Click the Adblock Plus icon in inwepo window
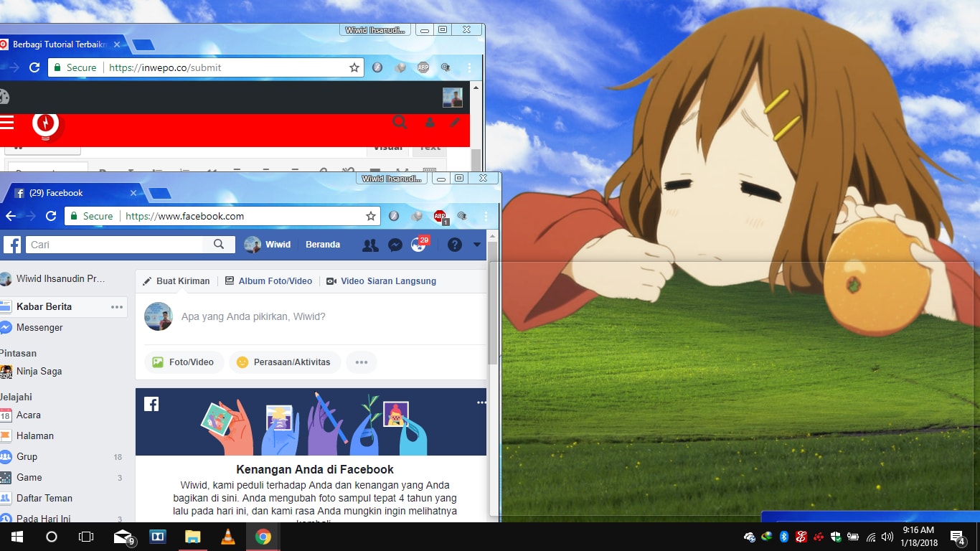 423,67
